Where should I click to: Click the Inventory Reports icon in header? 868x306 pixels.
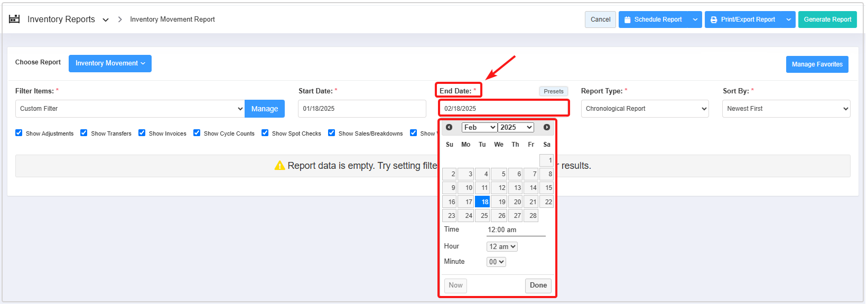(14, 19)
